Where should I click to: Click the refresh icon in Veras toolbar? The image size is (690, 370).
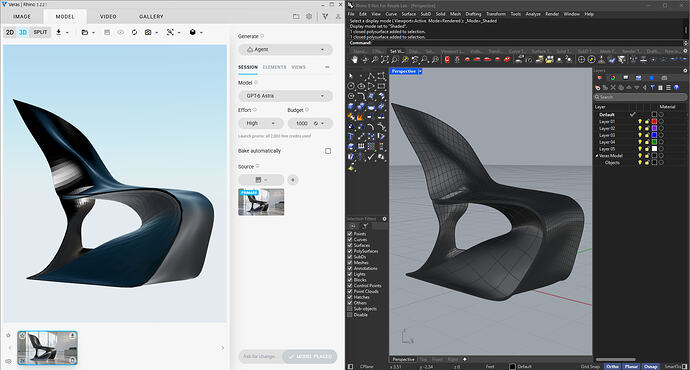coord(135,33)
